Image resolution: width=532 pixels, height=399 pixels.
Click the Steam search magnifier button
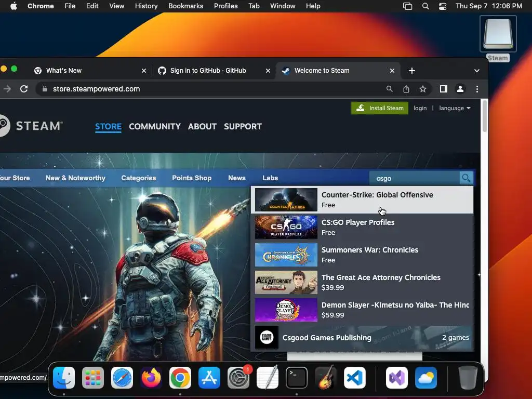click(466, 178)
